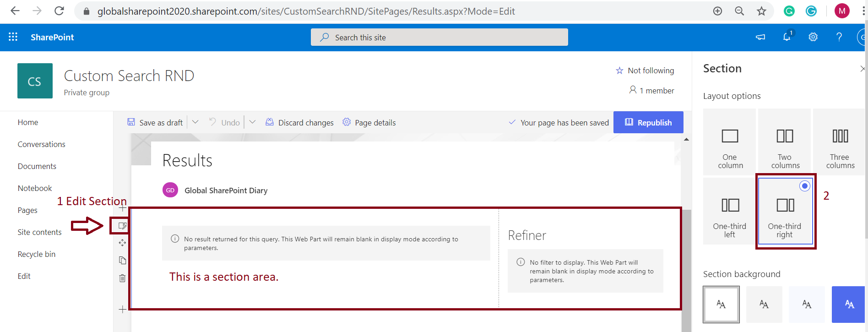Screen dimensions: 868x332
Task: Choose the strong blue section background swatch
Action: (x=849, y=305)
